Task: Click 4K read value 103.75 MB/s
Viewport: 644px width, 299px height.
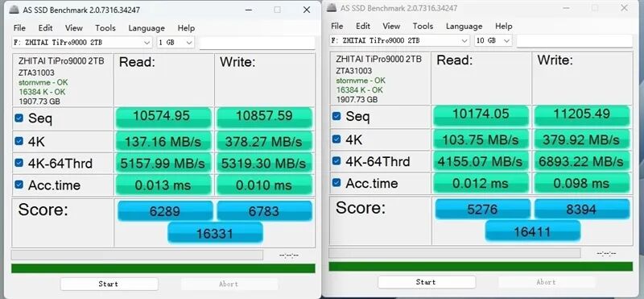Action: tap(481, 139)
